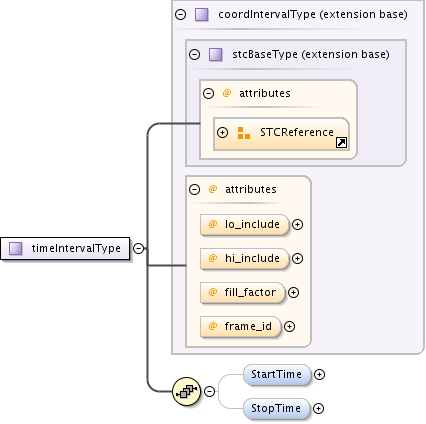
Task: Click the @ icon on fill_factor
Action: pos(213,292)
